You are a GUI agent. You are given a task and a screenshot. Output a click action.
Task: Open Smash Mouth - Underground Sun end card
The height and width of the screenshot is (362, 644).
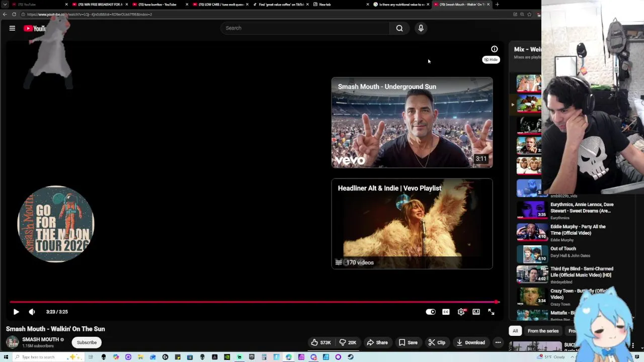412,122
